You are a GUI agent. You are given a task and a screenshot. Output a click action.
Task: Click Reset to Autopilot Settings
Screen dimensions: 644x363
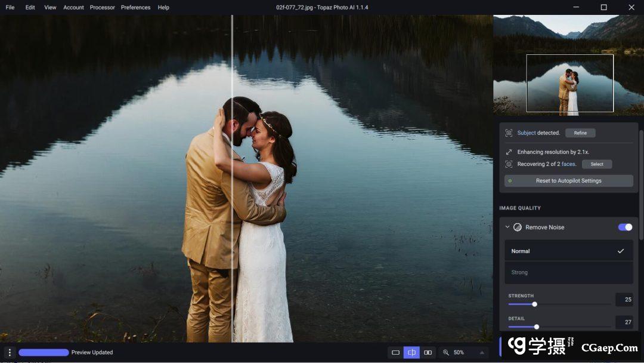coord(568,181)
